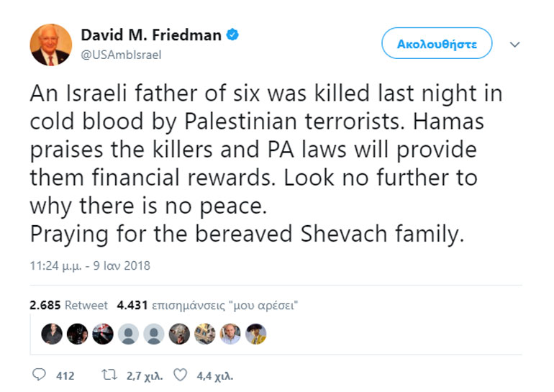Like the tweet with the heart icon
The image size is (554, 392).
[181, 375]
